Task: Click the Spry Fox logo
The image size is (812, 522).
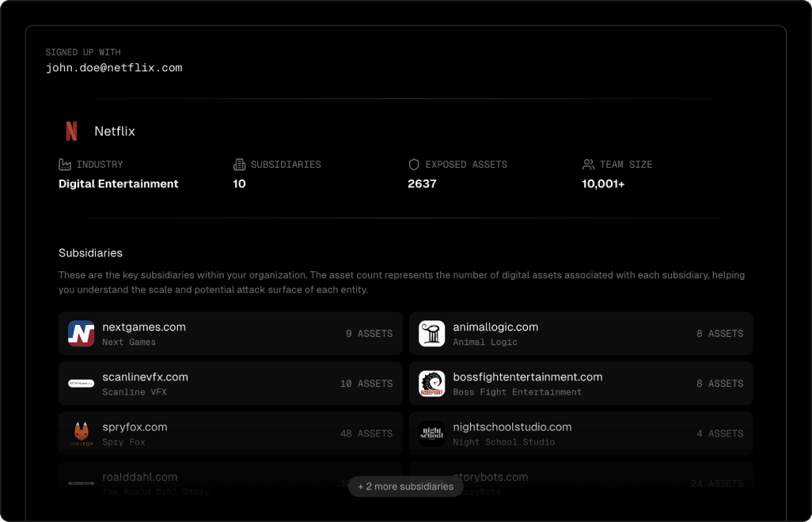Action: [x=82, y=433]
